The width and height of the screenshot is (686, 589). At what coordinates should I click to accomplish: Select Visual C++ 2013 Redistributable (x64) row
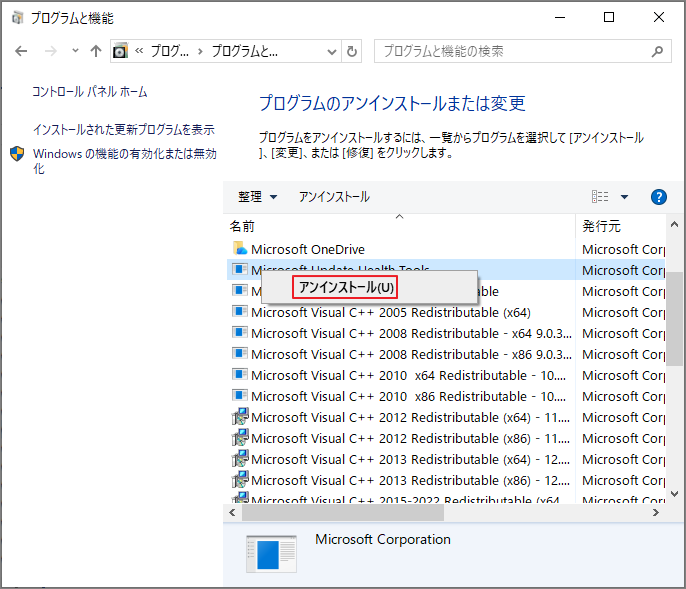410,459
